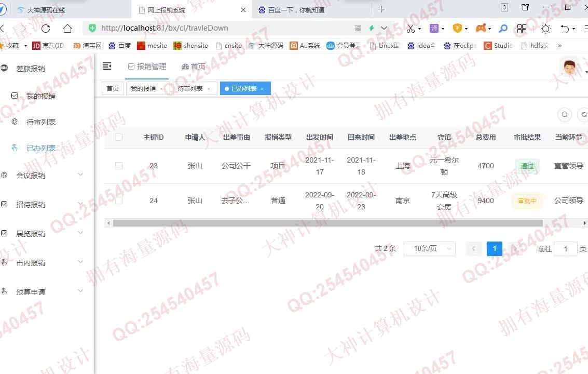
Task: Click the table search round icon
Action: point(564,114)
